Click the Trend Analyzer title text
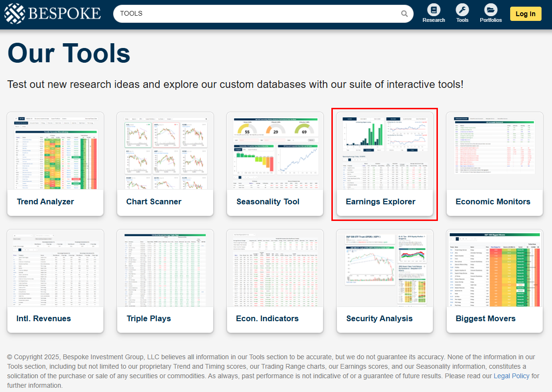This screenshot has height=392, width=552. tap(45, 201)
